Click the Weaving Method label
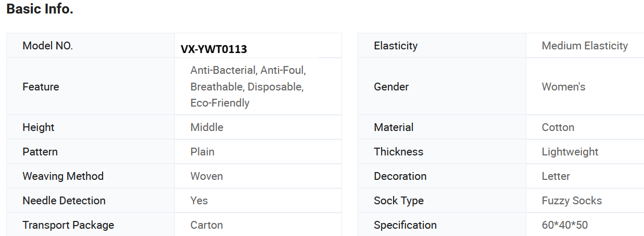644x236 pixels. tap(63, 176)
